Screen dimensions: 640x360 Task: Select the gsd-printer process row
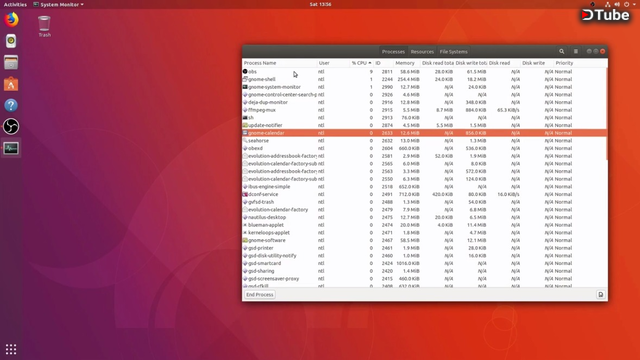click(424, 248)
